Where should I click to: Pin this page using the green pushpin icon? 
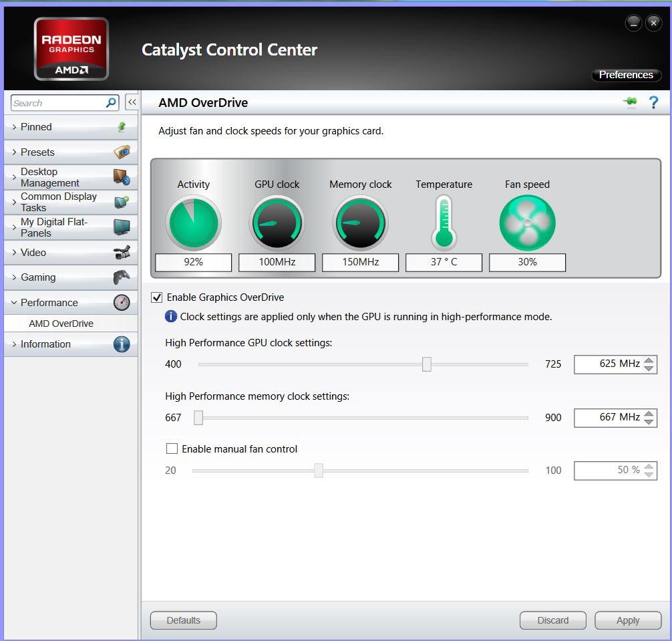tap(629, 102)
